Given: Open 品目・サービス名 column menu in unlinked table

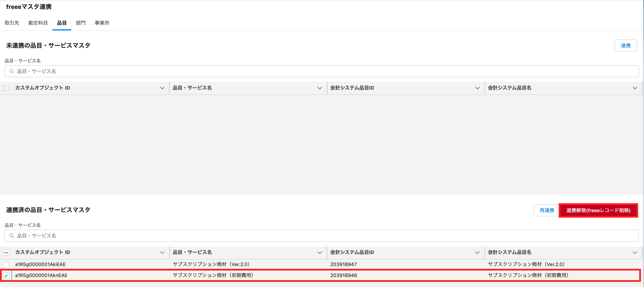Looking at the screenshot, I should (x=320, y=88).
